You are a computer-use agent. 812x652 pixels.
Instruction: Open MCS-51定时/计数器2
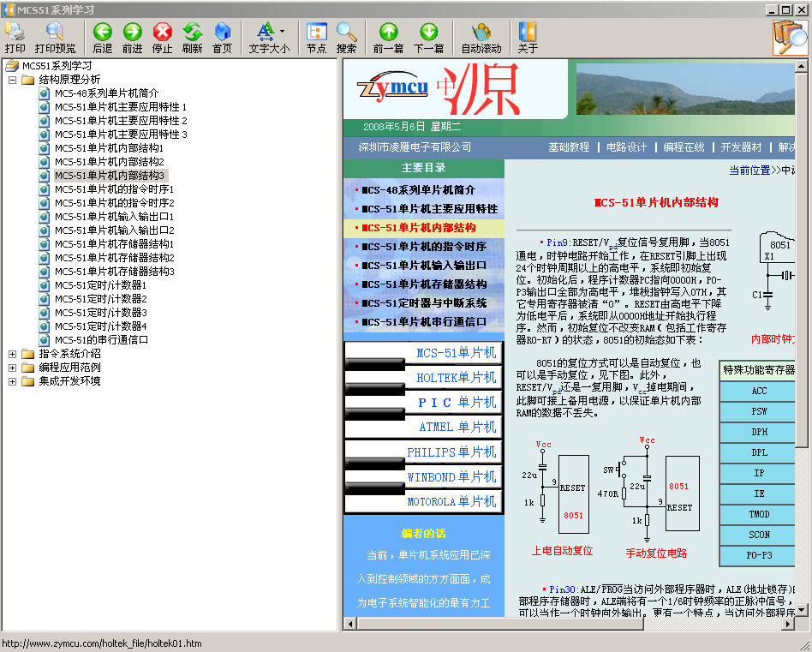click(101, 299)
